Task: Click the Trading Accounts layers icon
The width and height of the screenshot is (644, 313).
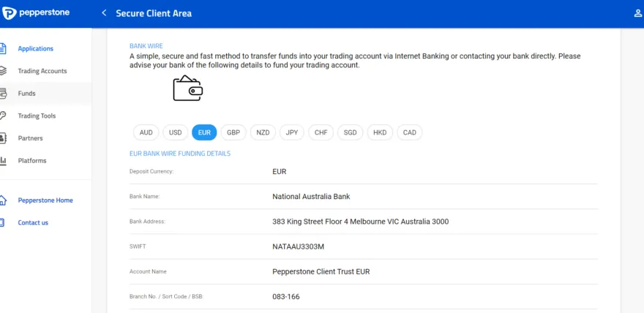Action: point(3,71)
